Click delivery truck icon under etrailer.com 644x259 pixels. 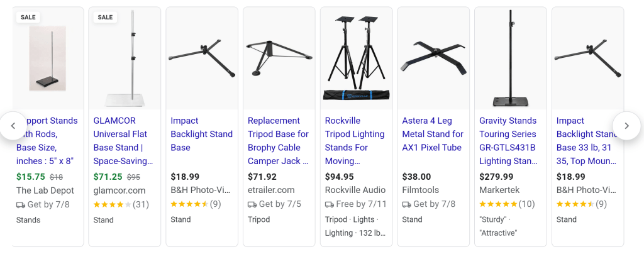tap(252, 204)
